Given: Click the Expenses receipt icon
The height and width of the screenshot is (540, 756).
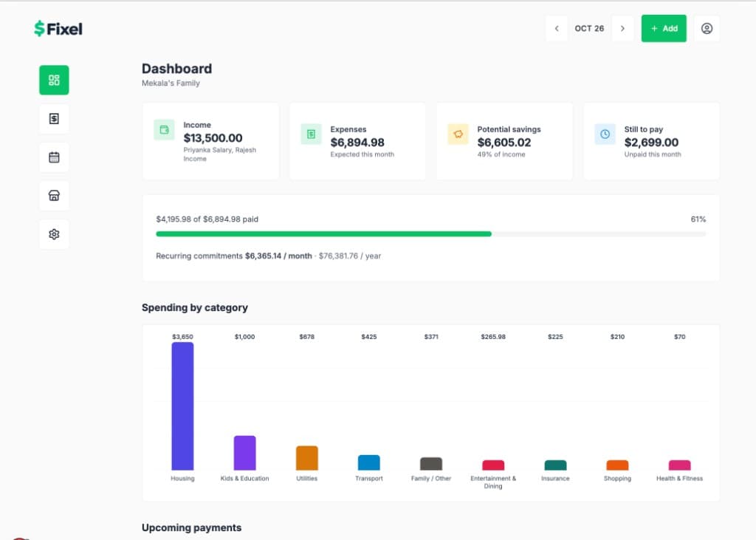Looking at the screenshot, I should click(311, 134).
